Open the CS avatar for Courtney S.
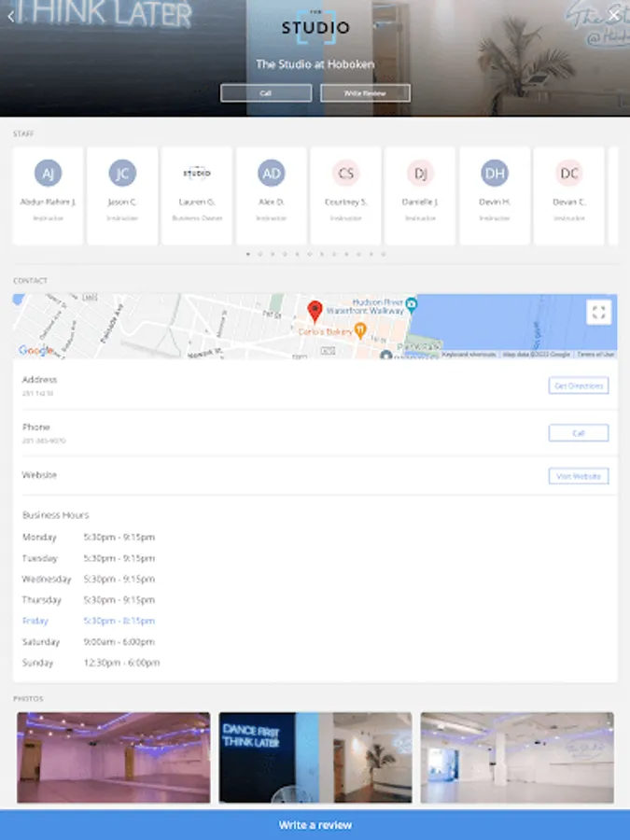Screen dimensions: 630x840 (x=345, y=173)
